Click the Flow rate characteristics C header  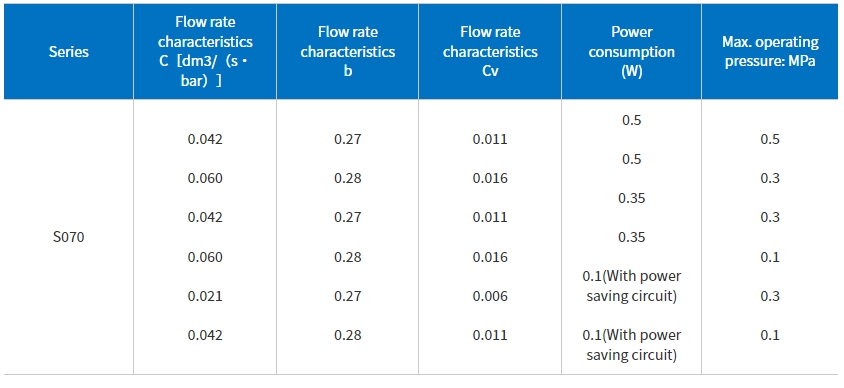click(205, 52)
